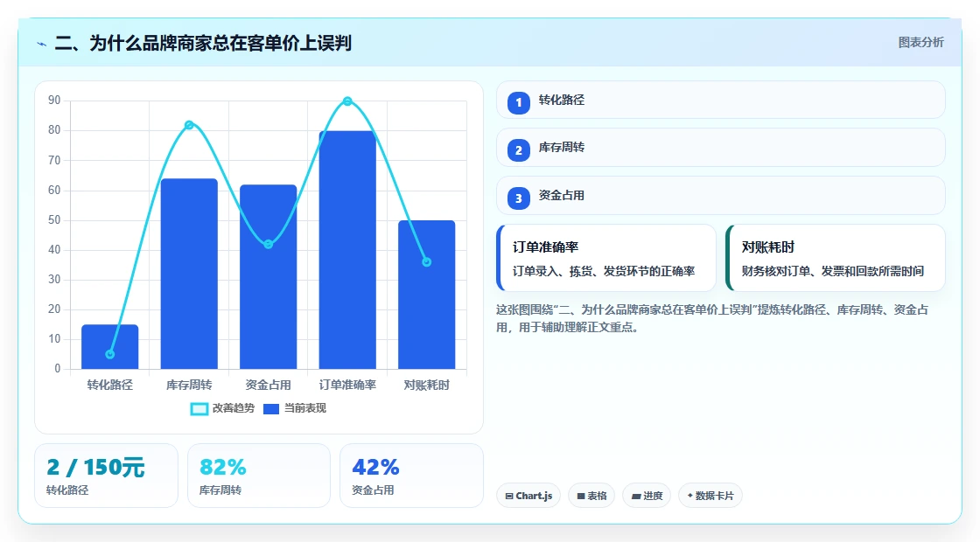Click the lightning icon beside the section title
Viewport: 980px width, 542px height.
42,44
